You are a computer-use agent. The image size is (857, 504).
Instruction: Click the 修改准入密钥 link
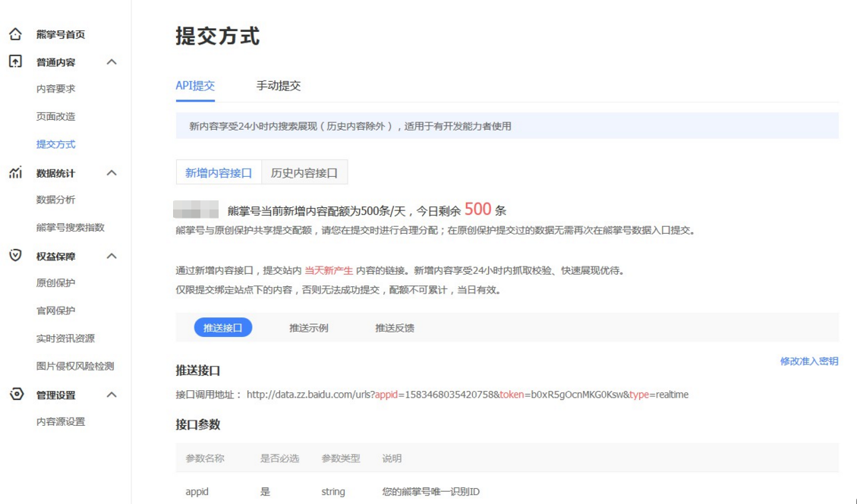809,361
